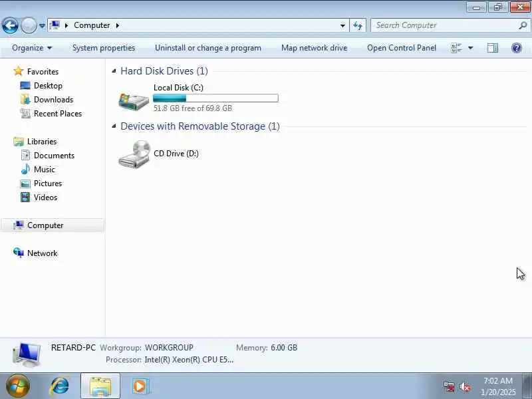Open the recent pages dropdown arrow
The height and width of the screenshot is (399, 532).
[42, 25]
